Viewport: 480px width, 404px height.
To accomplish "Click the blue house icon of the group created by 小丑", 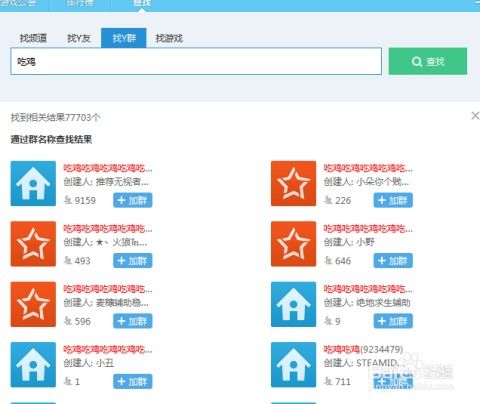I will [x=33, y=364].
